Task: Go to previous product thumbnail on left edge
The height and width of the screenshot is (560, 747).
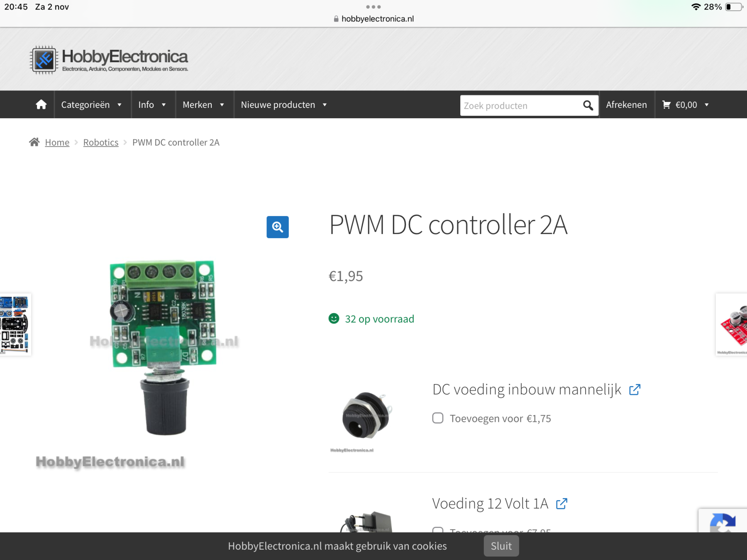Action: pos(15,324)
